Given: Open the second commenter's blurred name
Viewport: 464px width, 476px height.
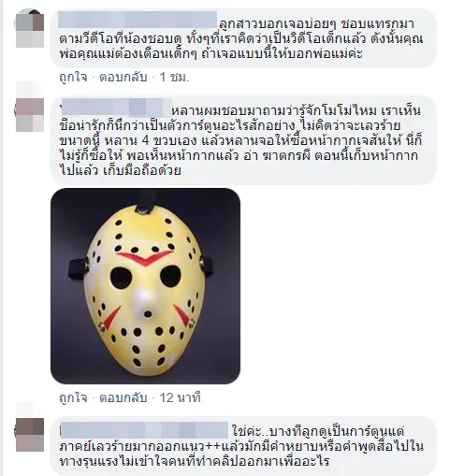Looking at the screenshot, I should click(116, 107).
